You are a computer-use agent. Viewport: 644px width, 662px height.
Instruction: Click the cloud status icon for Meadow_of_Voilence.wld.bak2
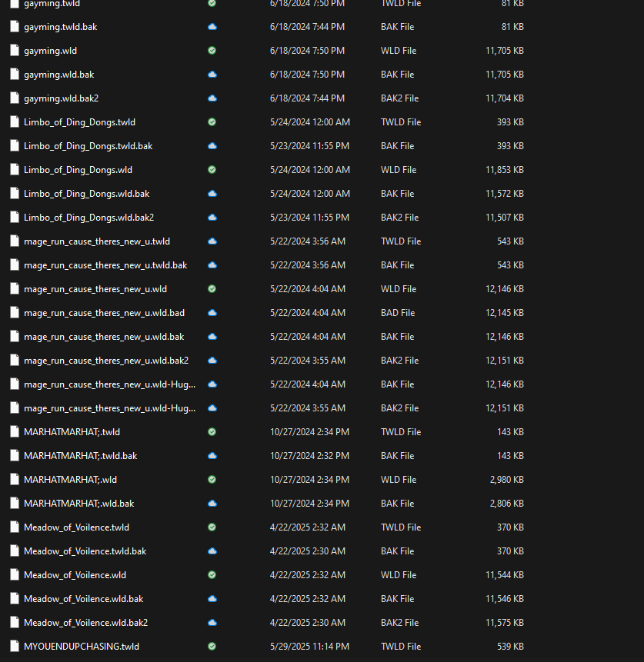[x=212, y=623]
